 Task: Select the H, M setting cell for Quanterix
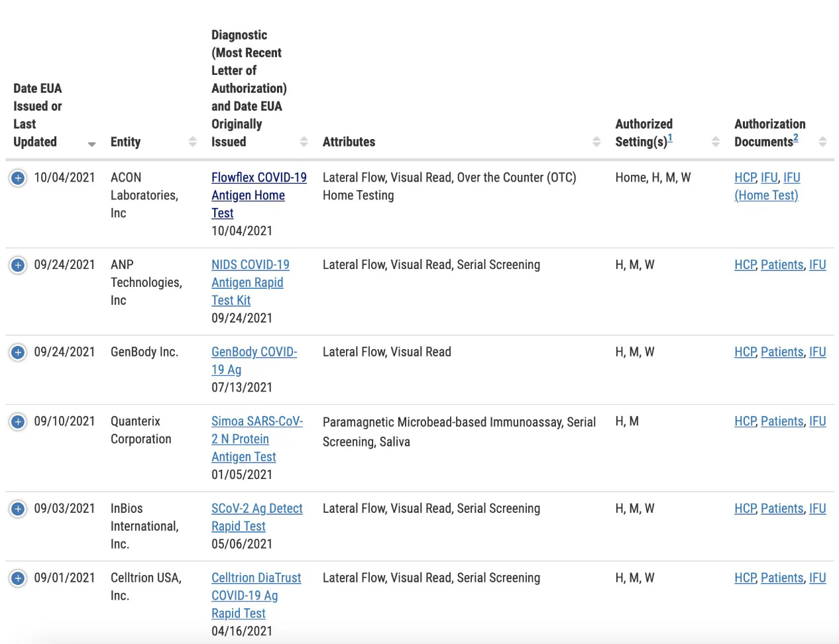627,421
